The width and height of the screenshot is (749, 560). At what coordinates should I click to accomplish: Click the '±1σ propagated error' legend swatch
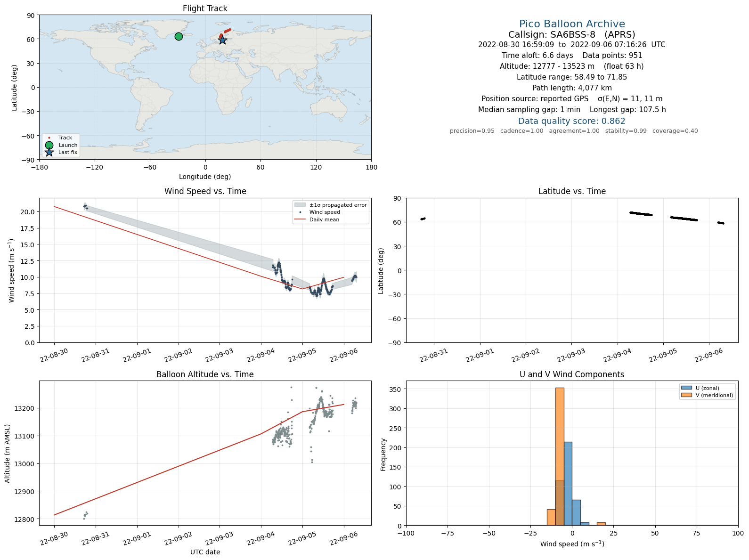click(300, 205)
